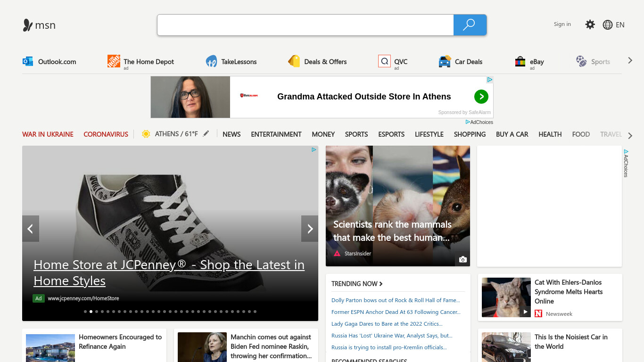Expand more shortcuts with the top chevron
This screenshot has height=362, width=644.
pyautogui.click(x=630, y=61)
